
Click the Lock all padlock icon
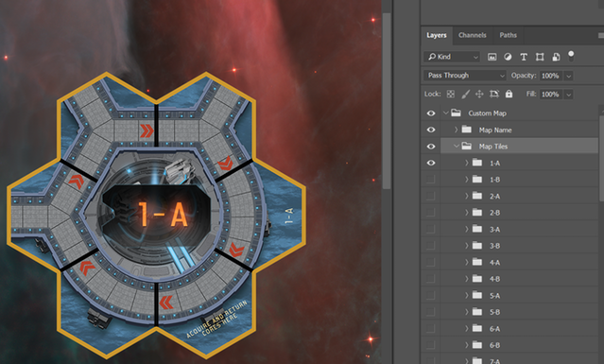coord(509,94)
